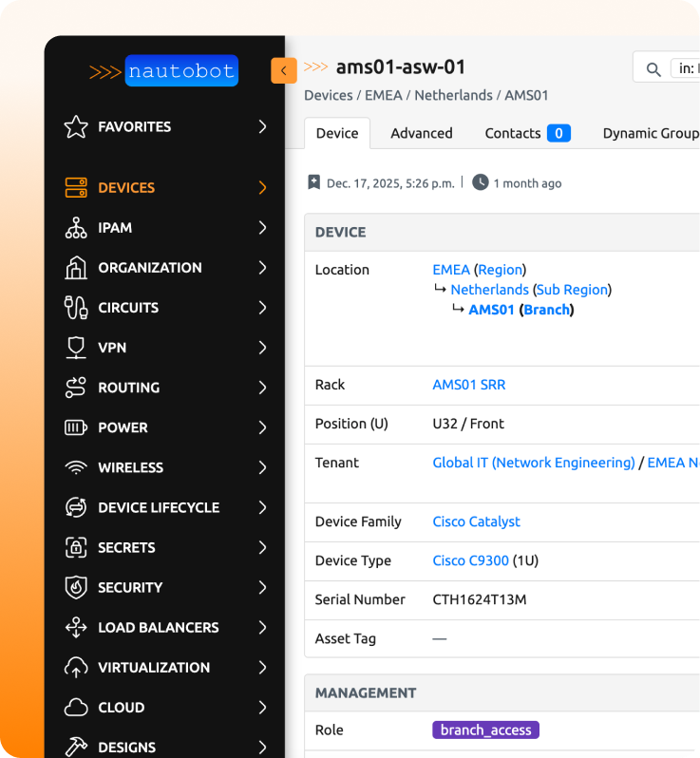Collapse sidebar with the orange arrow button
700x758 pixels.
(x=283, y=70)
